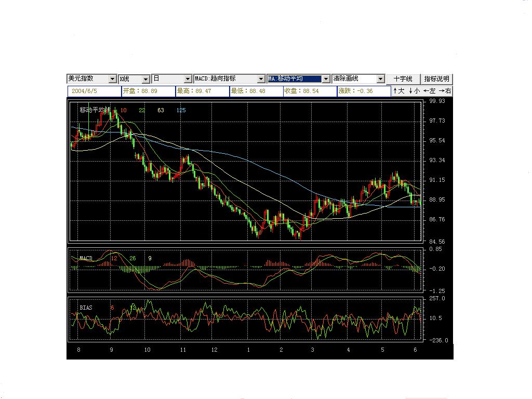Click the green MA period 22 label
This screenshot has width=532, height=399.
pyautogui.click(x=142, y=110)
